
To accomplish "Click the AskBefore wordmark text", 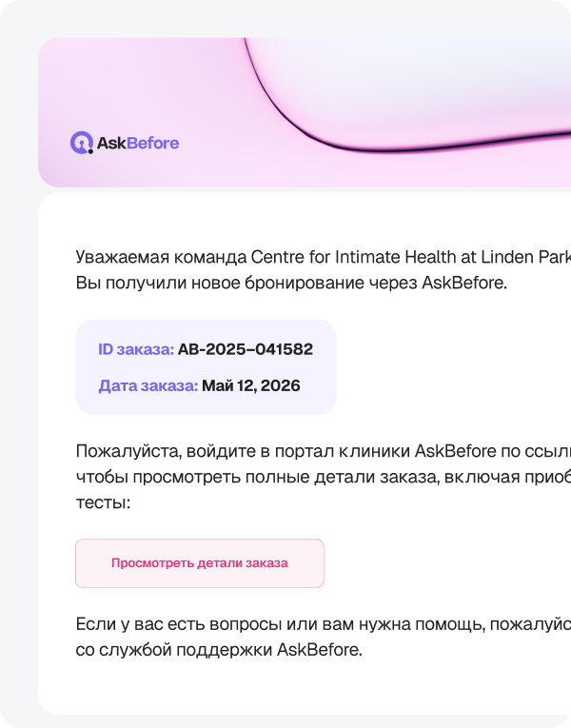I will 138,143.
